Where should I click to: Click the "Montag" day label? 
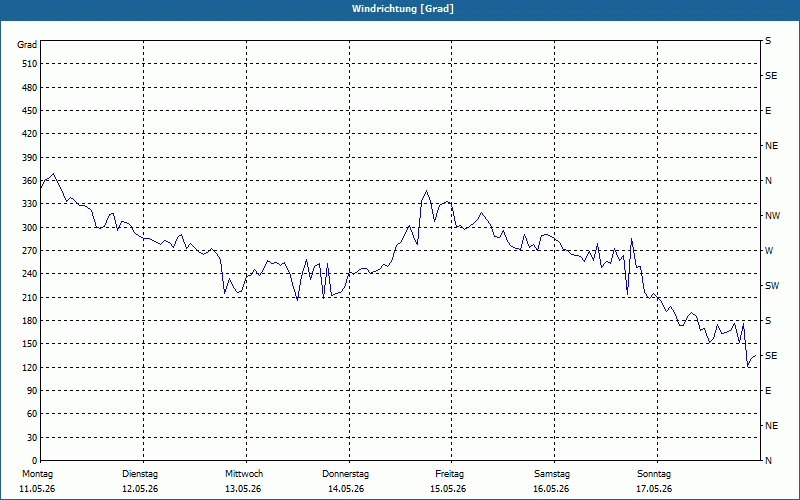pos(37,474)
